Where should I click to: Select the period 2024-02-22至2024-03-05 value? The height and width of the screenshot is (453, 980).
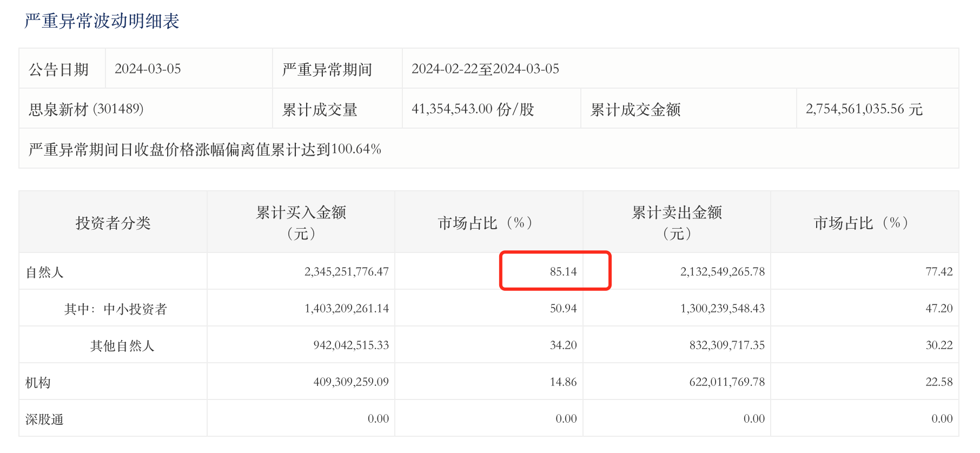(485, 69)
